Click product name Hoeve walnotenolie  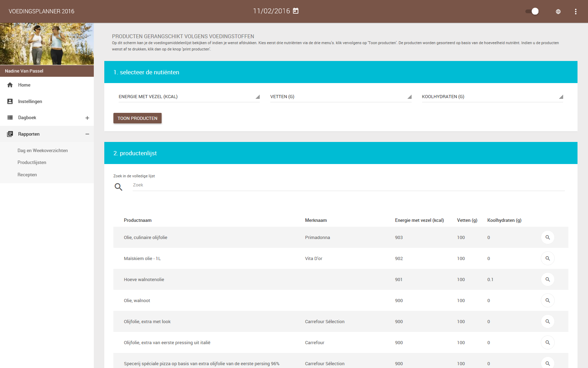pyautogui.click(x=144, y=280)
